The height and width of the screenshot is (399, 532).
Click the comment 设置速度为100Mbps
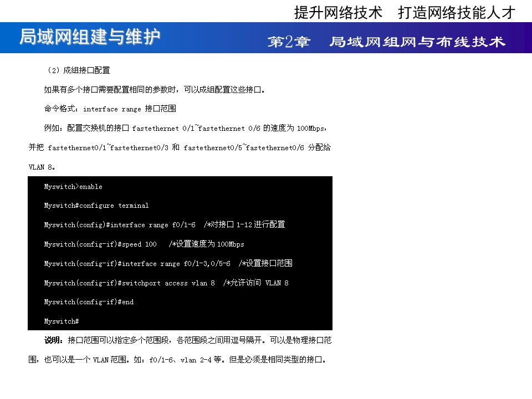206,244
